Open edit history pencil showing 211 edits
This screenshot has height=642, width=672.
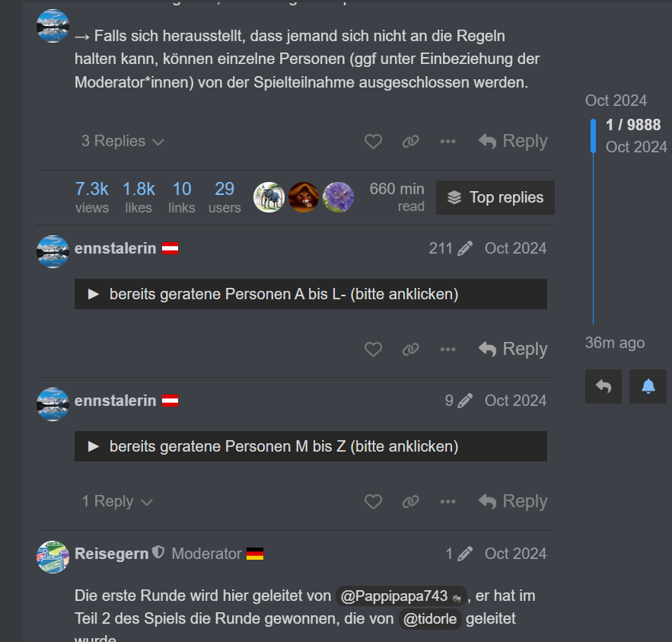(x=451, y=248)
